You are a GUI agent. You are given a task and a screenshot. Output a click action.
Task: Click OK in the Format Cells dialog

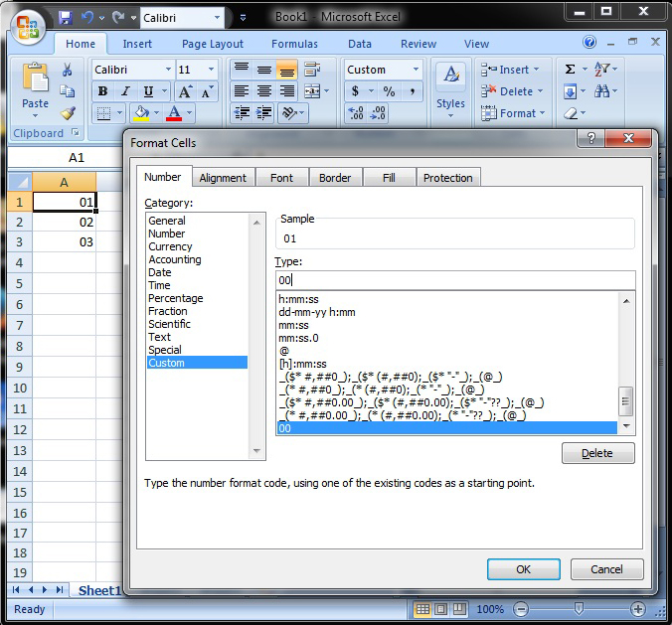point(523,569)
